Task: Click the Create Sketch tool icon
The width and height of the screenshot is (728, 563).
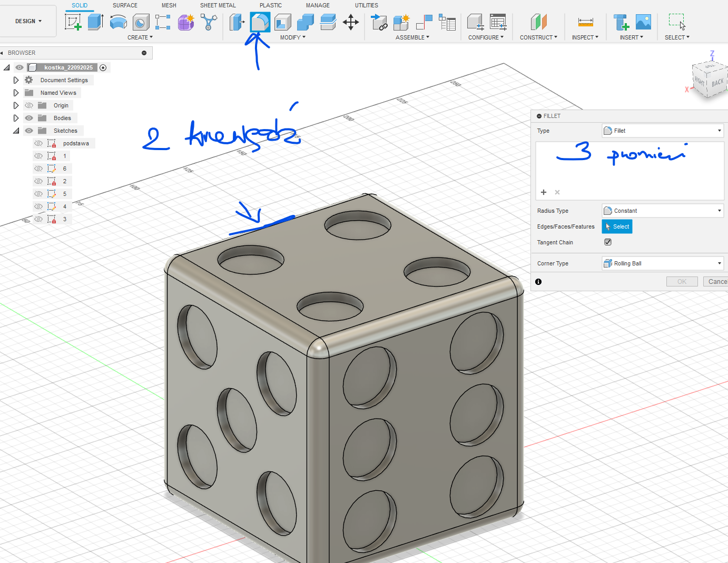Action: (x=73, y=22)
